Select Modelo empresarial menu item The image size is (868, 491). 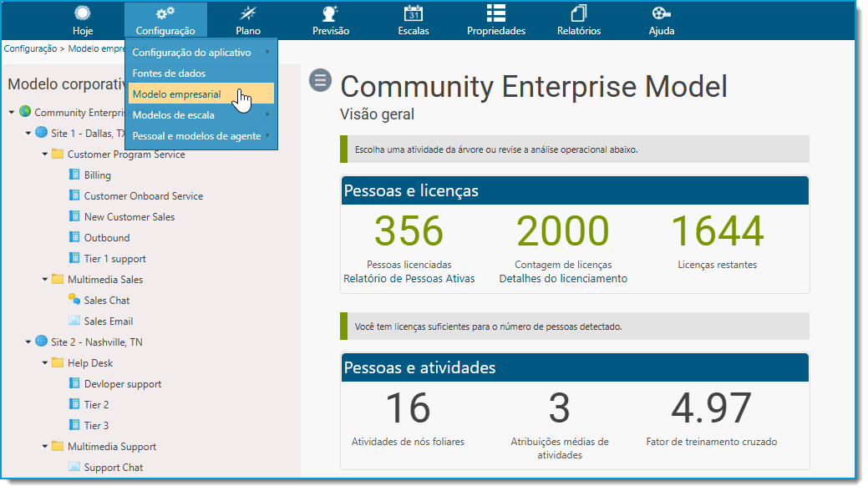coord(201,94)
